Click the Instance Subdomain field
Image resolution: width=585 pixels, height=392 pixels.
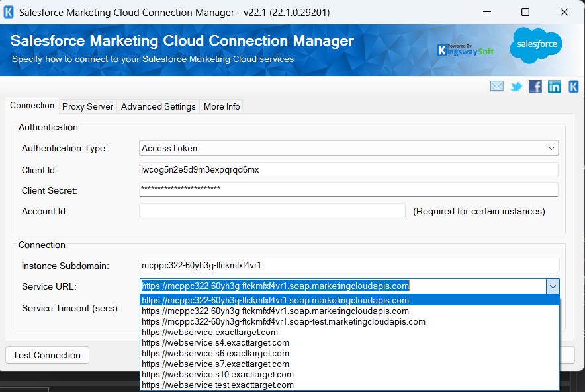(x=349, y=265)
